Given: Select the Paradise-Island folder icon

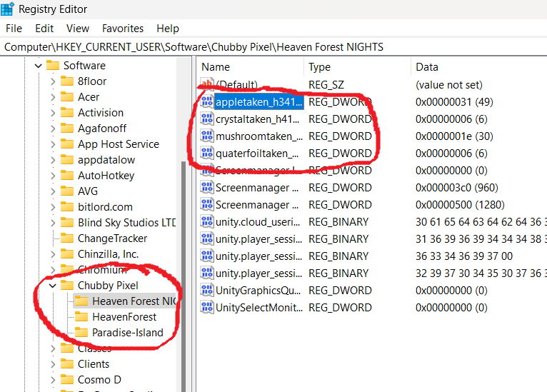Looking at the screenshot, I should point(81,332).
